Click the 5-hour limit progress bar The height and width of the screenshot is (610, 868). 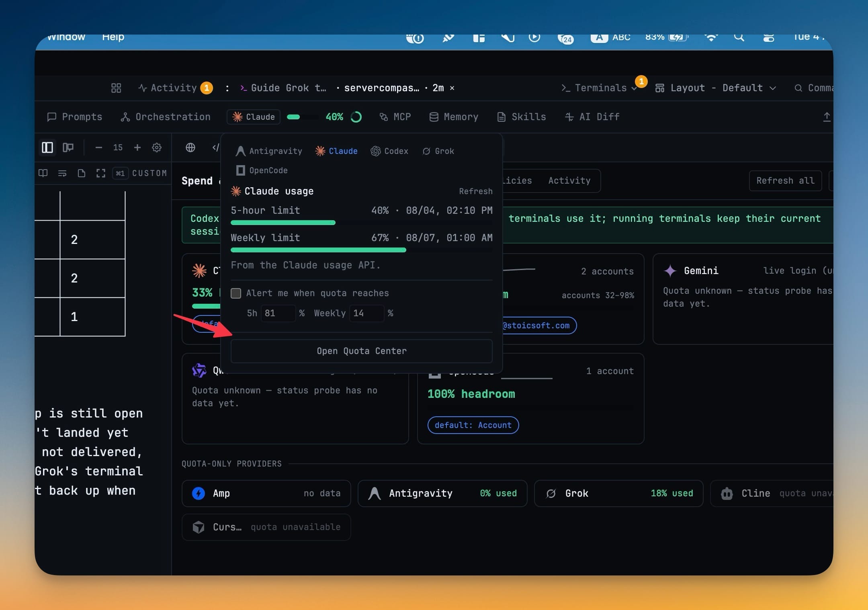(362, 223)
